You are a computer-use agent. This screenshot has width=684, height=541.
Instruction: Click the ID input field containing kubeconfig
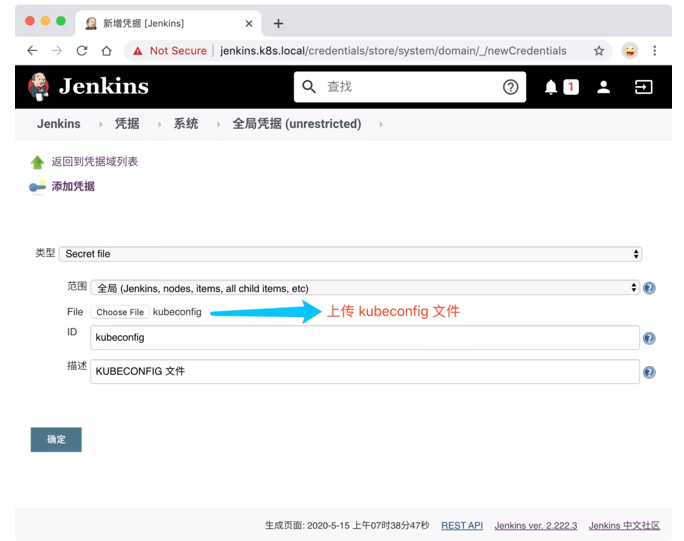coord(364,338)
